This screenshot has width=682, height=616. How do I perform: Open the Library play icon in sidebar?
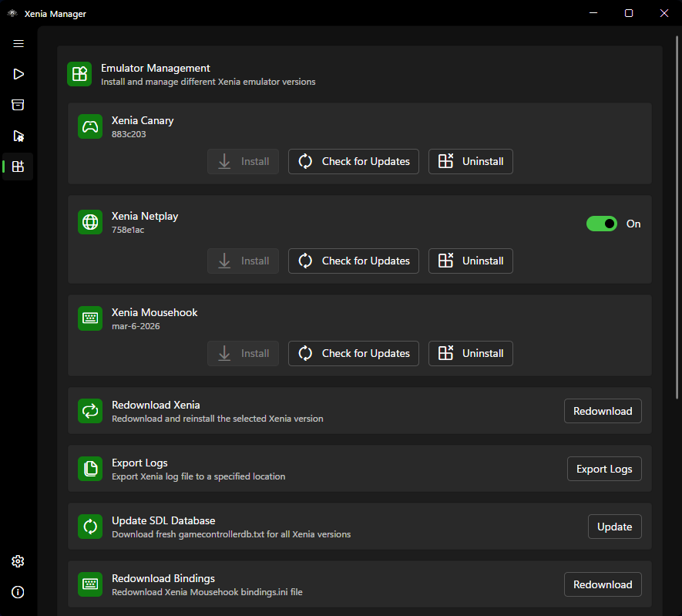coord(18,74)
